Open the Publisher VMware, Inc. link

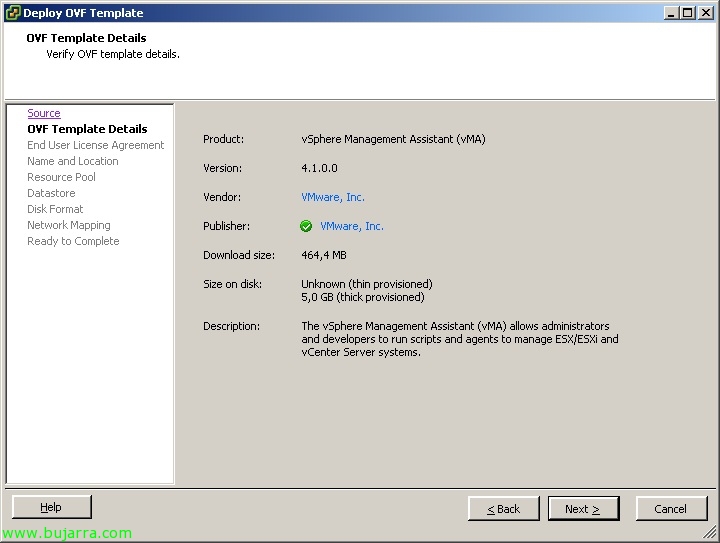pos(352,226)
